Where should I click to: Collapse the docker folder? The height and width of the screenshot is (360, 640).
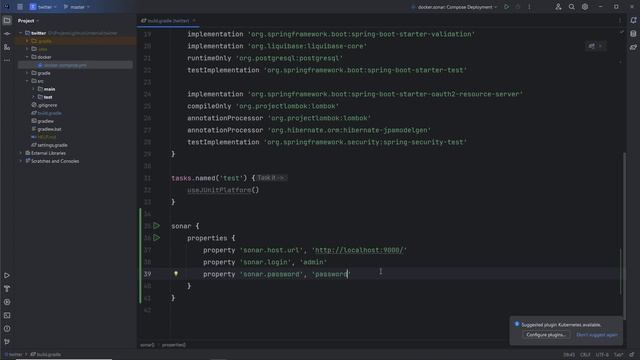click(27, 57)
